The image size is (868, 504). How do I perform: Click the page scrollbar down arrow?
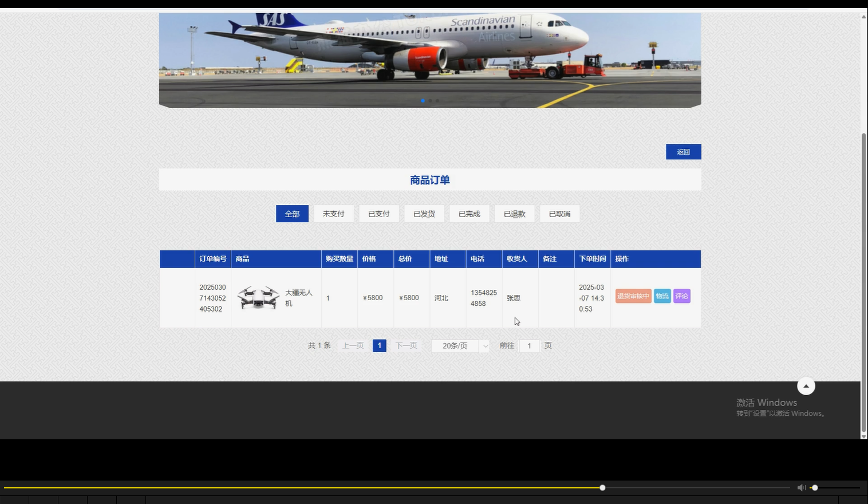(x=864, y=436)
